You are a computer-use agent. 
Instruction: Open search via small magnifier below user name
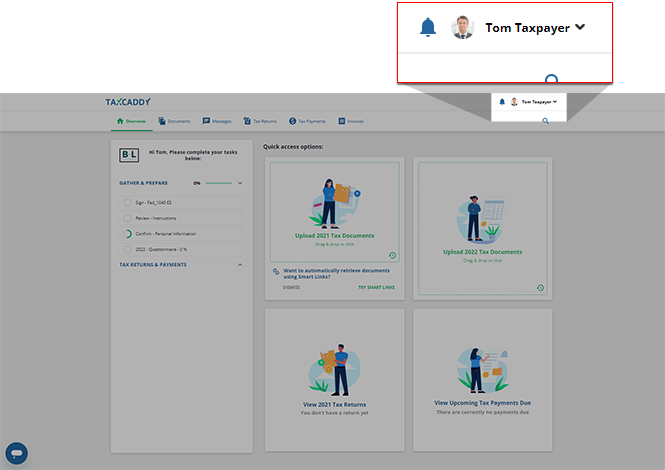click(545, 121)
